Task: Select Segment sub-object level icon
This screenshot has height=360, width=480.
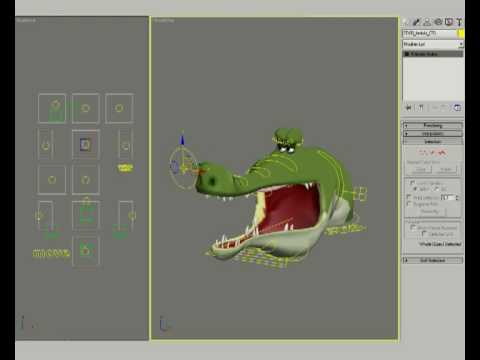Action: tap(433, 153)
